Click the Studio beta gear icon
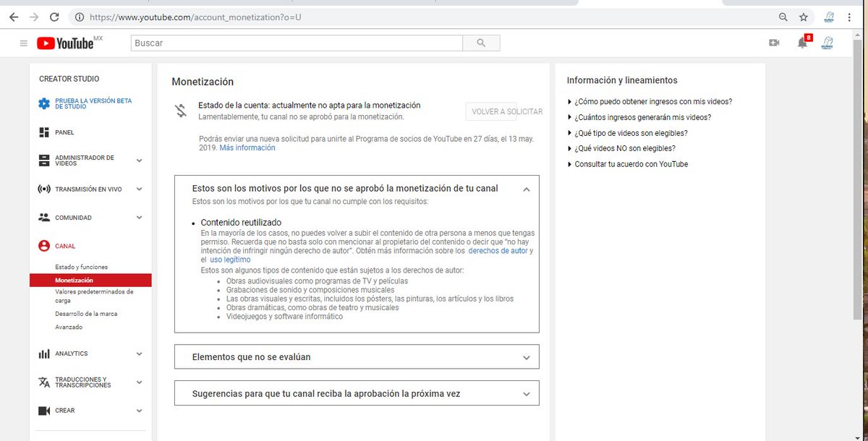868x441 pixels. pyautogui.click(x=44, y=103)
